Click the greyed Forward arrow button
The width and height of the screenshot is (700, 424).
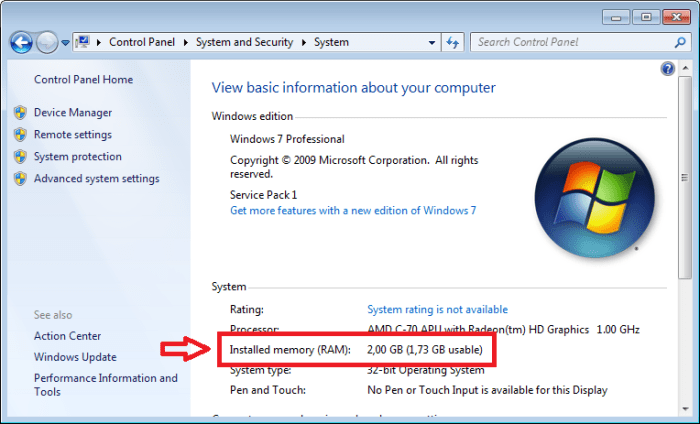pyautogui.click(x=47, y=43)
